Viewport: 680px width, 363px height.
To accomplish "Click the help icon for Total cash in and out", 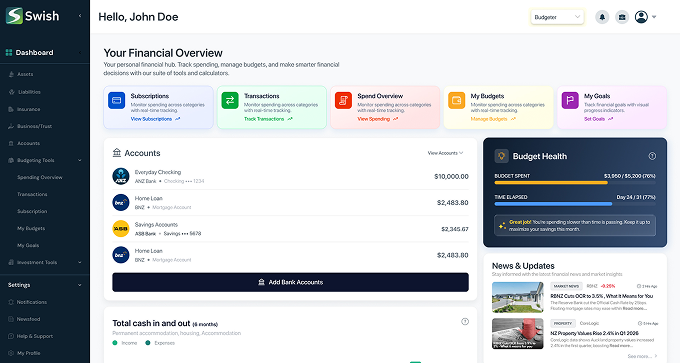I will point(465,321).
